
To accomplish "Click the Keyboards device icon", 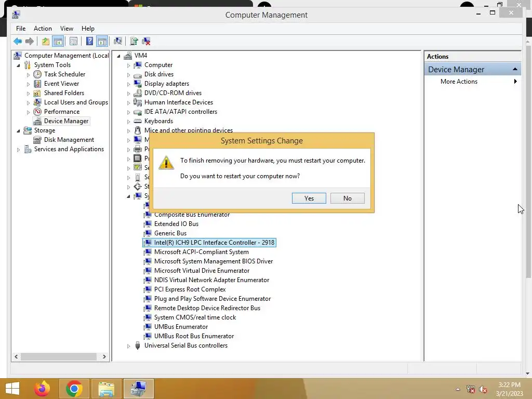I will (137, 121).
